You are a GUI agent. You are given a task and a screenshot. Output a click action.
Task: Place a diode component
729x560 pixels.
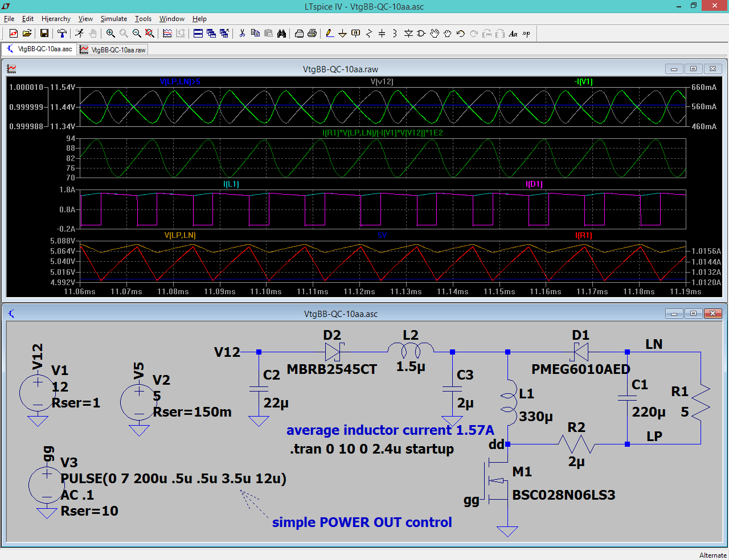coord(408,34)
